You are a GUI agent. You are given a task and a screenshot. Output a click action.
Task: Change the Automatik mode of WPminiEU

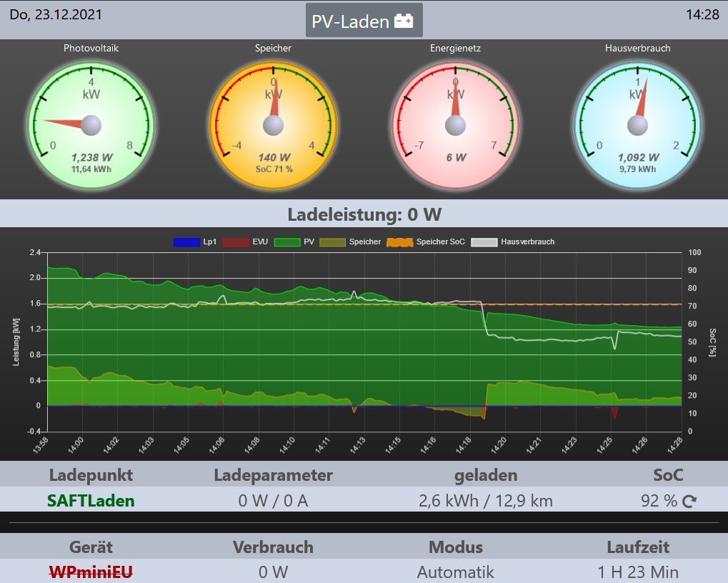456,572
